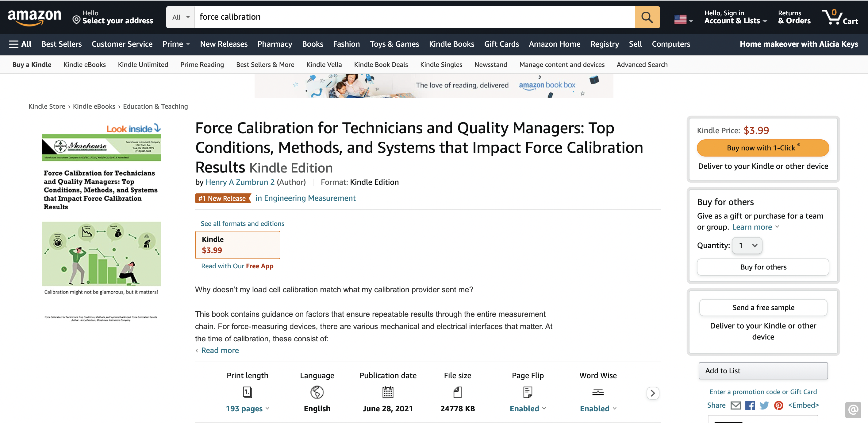Click the File size document icon
The image size is (868, 423).
tap(458, 392)
